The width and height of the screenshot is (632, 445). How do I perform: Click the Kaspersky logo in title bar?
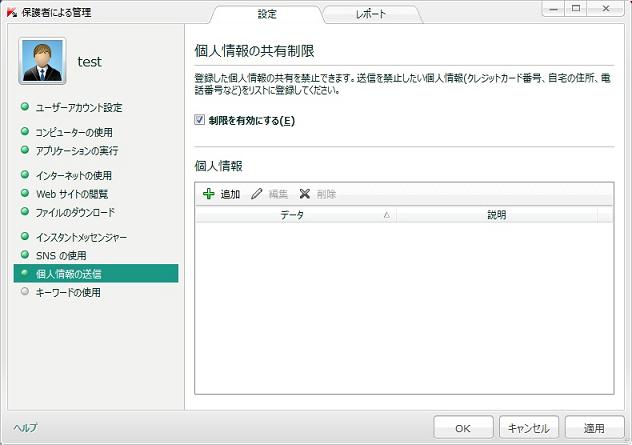click(12, 12)
